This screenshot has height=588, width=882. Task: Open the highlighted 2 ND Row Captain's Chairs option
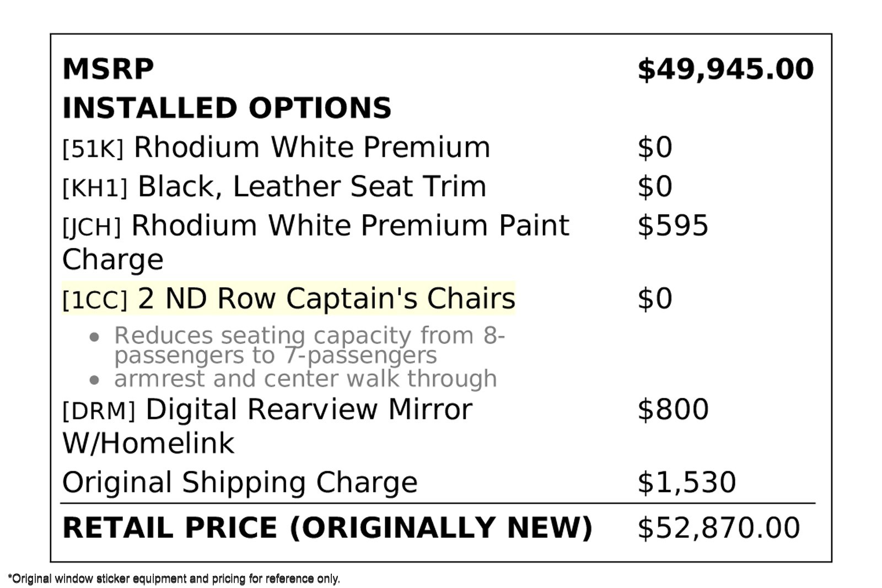288,299
